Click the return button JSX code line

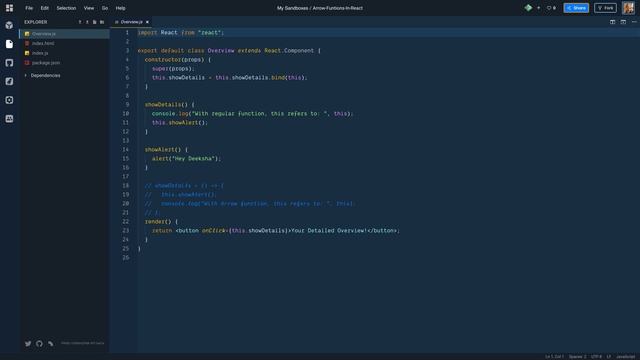pyautogui.click(x=276, y=231)
